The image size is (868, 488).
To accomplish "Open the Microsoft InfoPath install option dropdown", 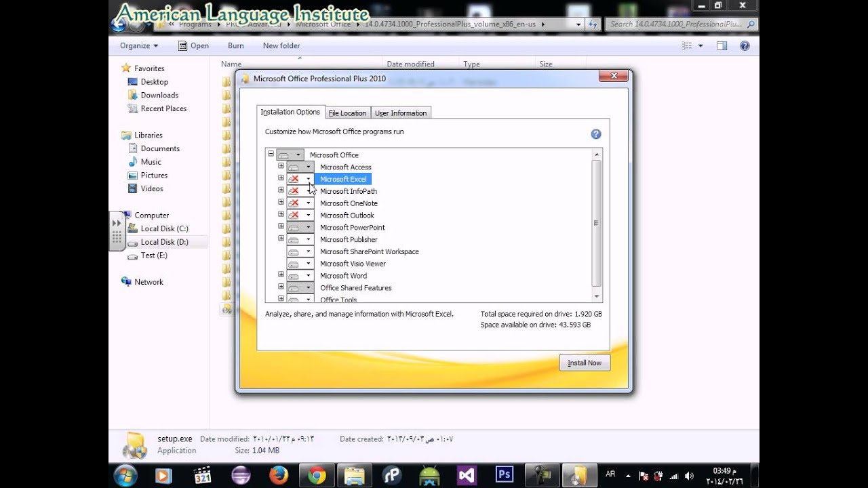I will 300,191.
